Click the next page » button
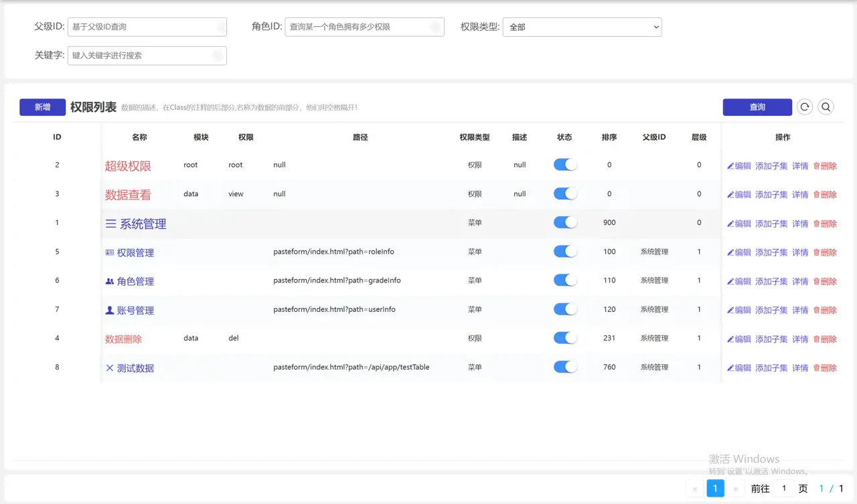The image size is (857, 504). 736,489
